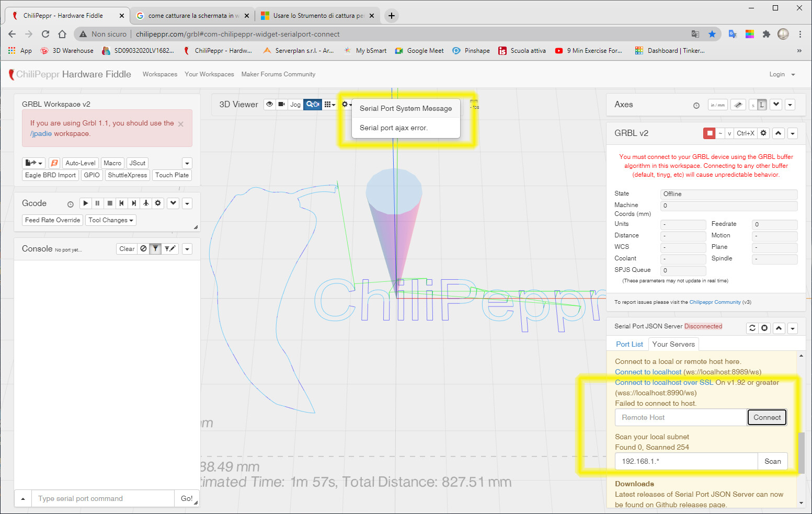Select the Your Servers tab
This screenshot has width=812, height=514.
673,344
